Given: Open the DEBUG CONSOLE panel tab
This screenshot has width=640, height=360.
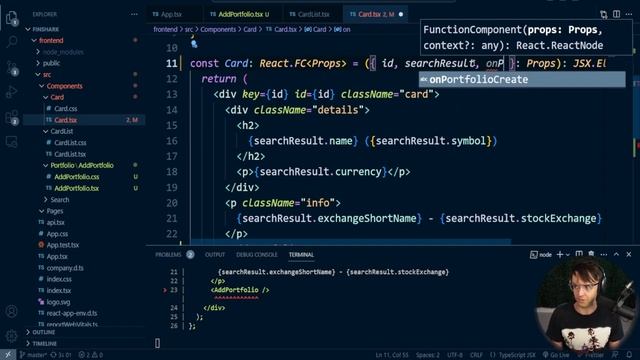Looking at the screenshot, I should pos(256,255).
